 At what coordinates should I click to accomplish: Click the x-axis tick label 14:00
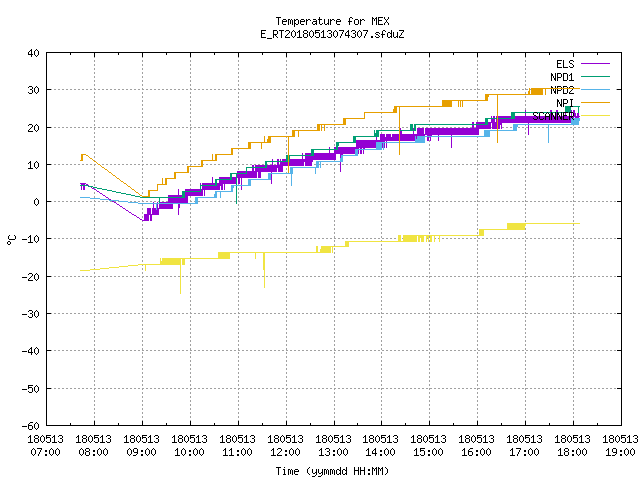coord(381,452)
